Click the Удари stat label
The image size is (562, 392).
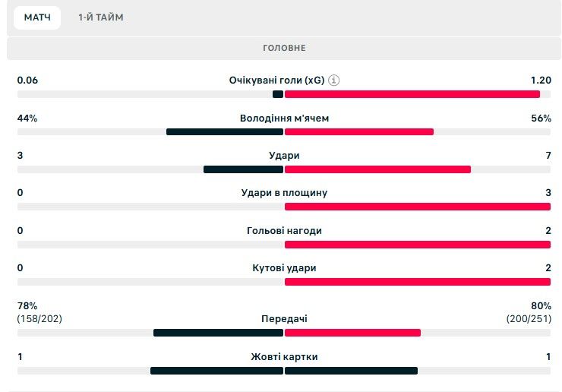(284, 156)
